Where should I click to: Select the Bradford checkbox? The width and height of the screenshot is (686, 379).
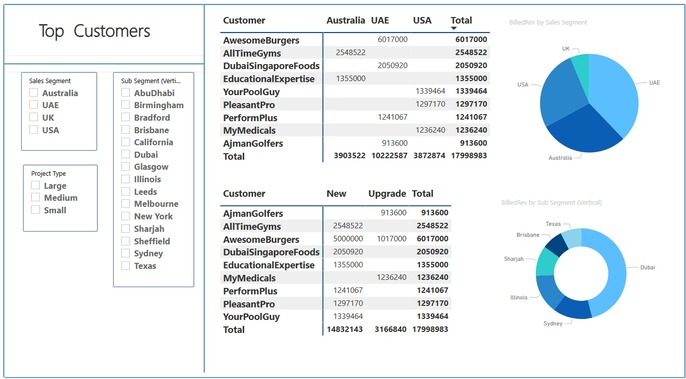click(x=126, y=117)
